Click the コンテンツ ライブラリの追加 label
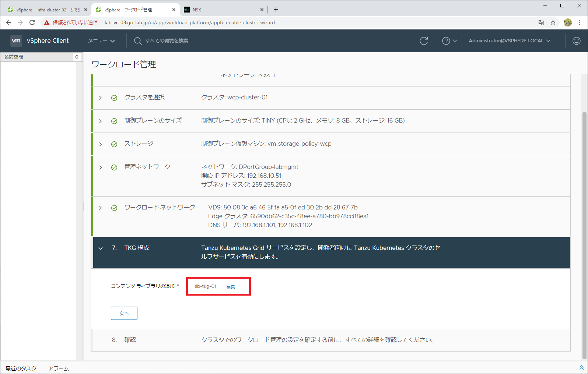588x374 pixels. [x=143, y=286]
